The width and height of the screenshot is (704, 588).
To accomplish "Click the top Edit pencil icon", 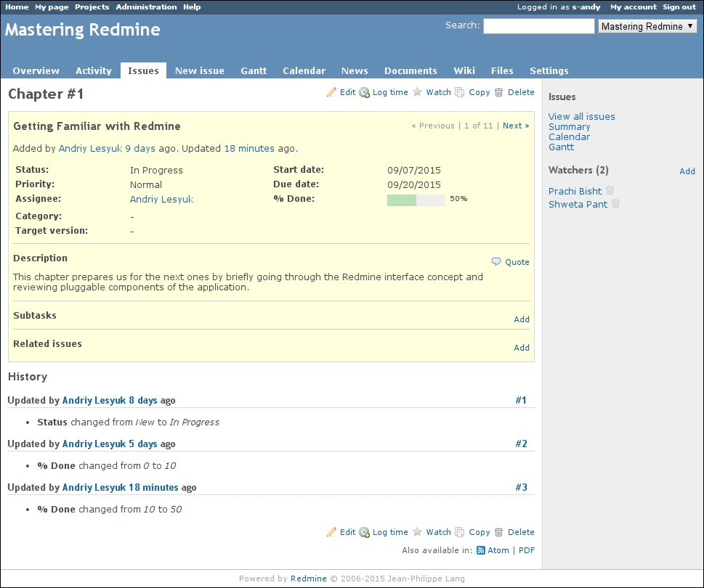I will [x=331, y=92].
